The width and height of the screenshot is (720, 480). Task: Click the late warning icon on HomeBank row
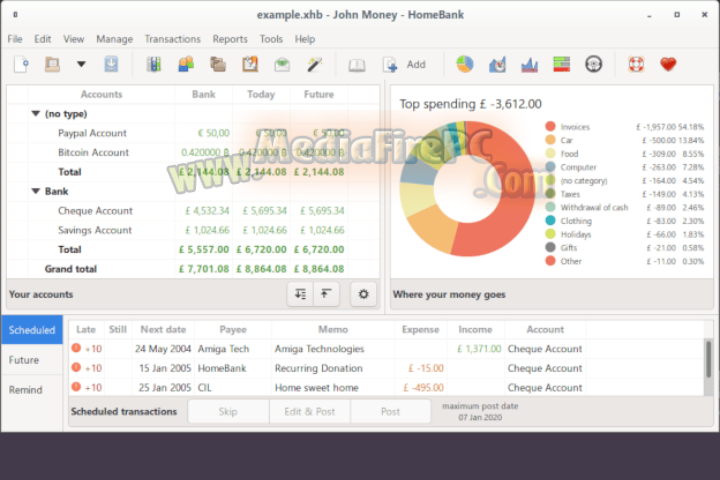point(76,367)
